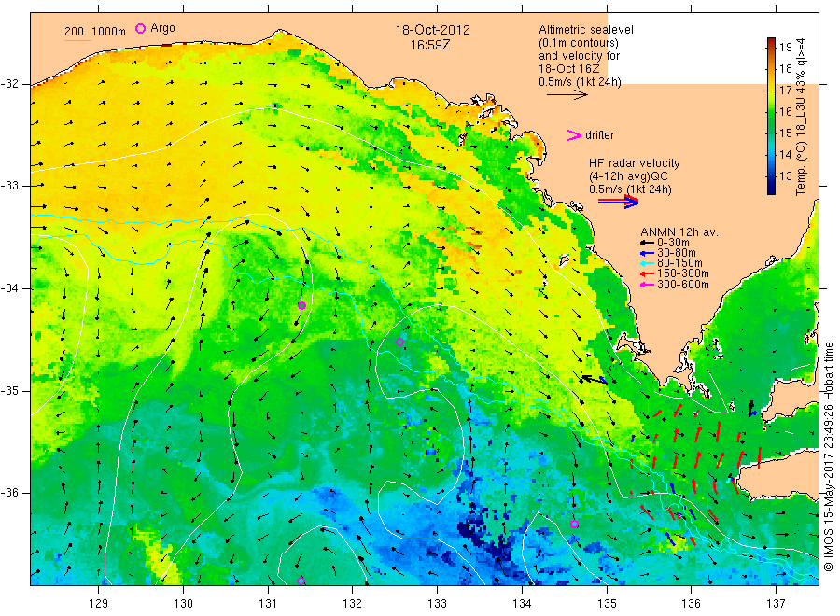Click the altimetric velocity scale arrow
Screen dimensions: 840x616
[567, 95]
